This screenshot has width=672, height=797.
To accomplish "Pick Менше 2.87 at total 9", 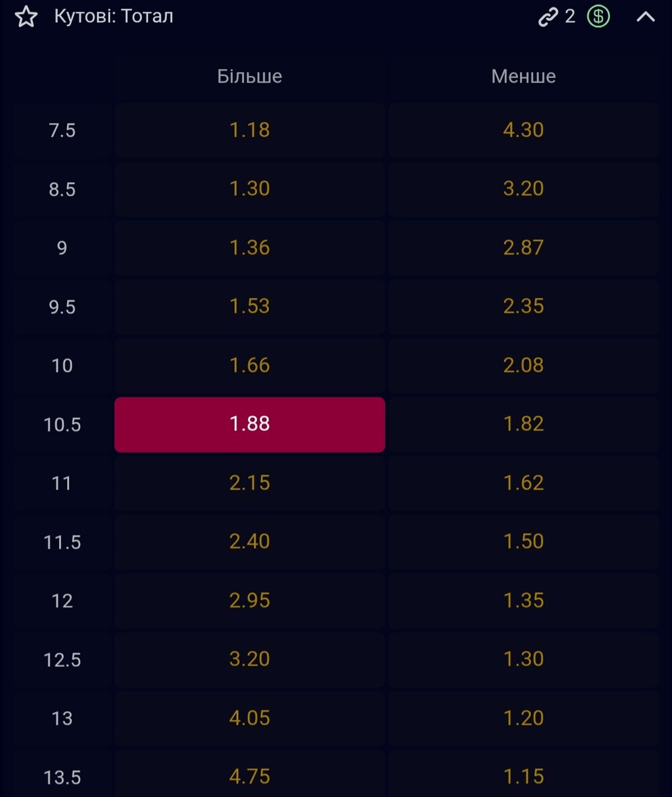I will (523, 247).
